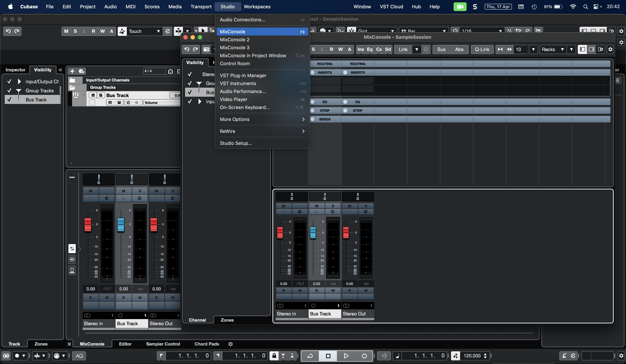626x364 pixels.
Task: Click the Add Track plus icon
Action: (72, 71)
